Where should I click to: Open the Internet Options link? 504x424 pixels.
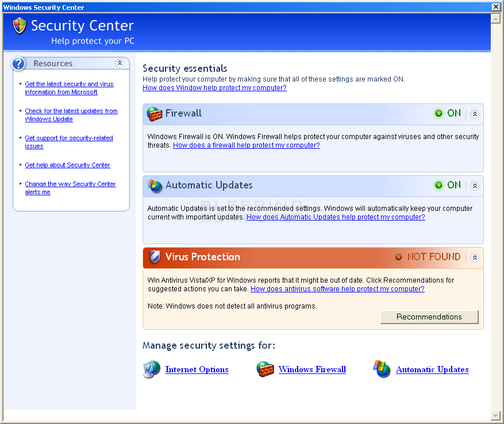coord(197,369)
